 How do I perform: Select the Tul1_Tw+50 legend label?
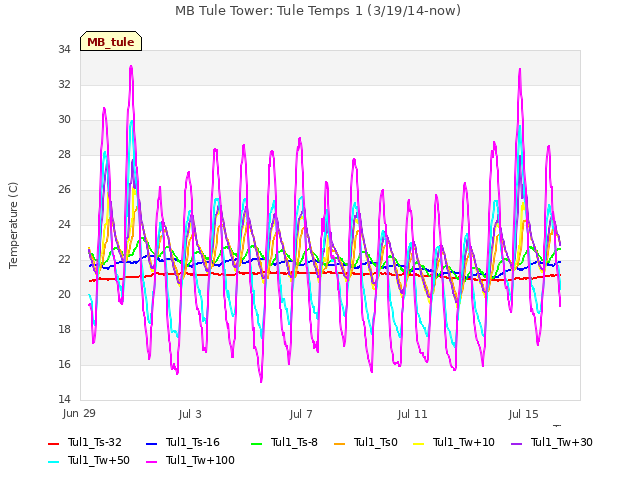click(x=99, y=460)
